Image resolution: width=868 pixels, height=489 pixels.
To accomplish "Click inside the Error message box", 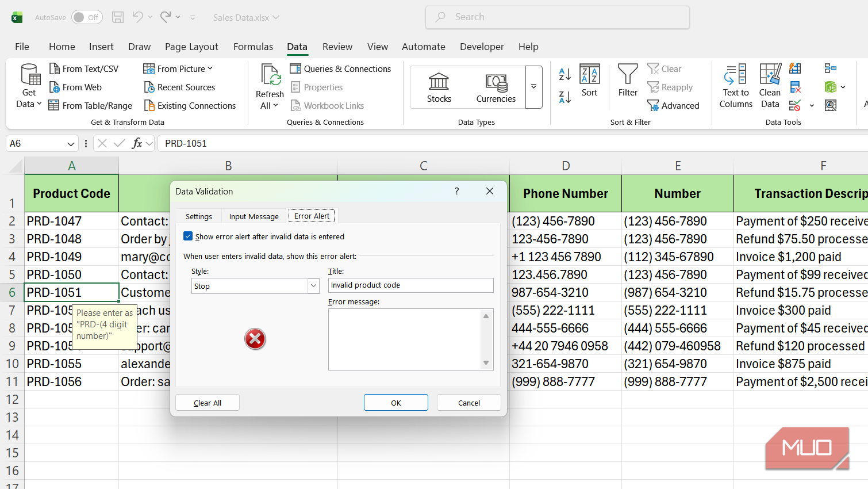I will [x=405, y=339].
